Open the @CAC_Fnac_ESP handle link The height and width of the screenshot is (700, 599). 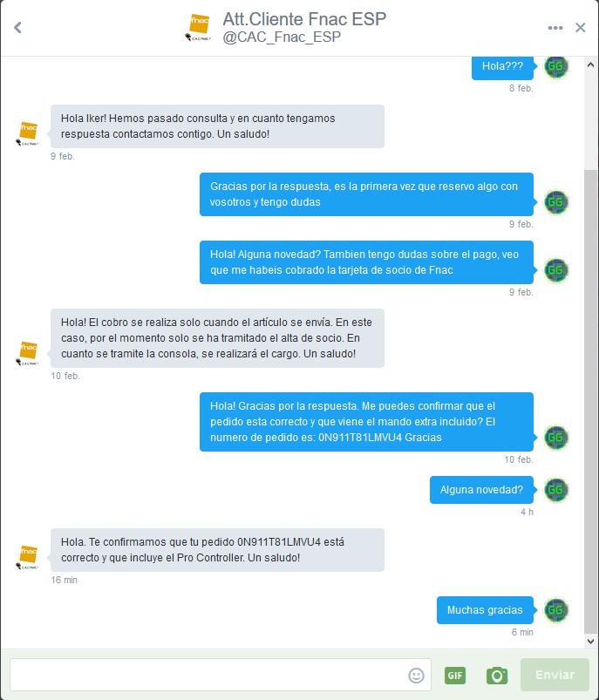[x=282, y=37]
